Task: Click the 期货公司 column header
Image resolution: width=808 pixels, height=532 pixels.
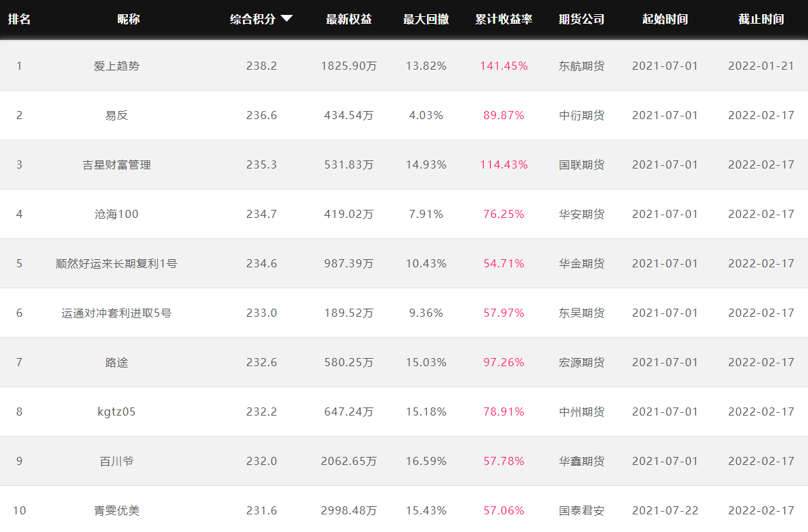Action: [x=582, y=19]
